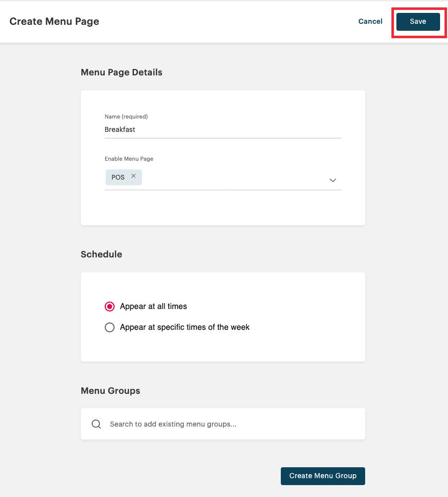Remove the POS tag via its X icon
The height and width of the screenshot is (497, 448).
[x=133, y=176]
